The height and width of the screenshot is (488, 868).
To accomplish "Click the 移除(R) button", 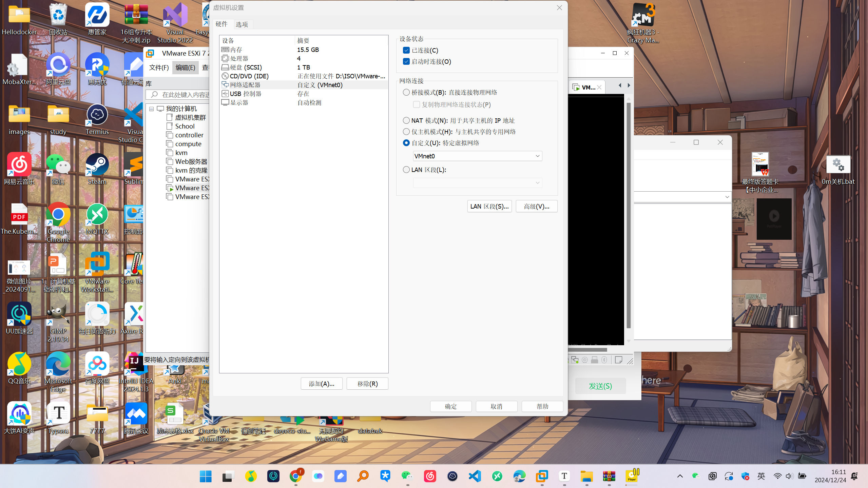I will click(x=367, y=384).
